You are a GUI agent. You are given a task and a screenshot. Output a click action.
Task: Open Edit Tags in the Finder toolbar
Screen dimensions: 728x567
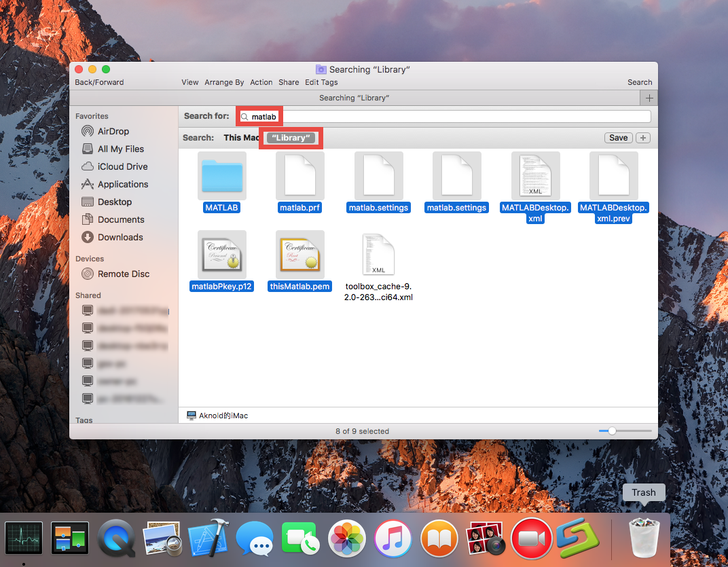click(x=321, y=82)
